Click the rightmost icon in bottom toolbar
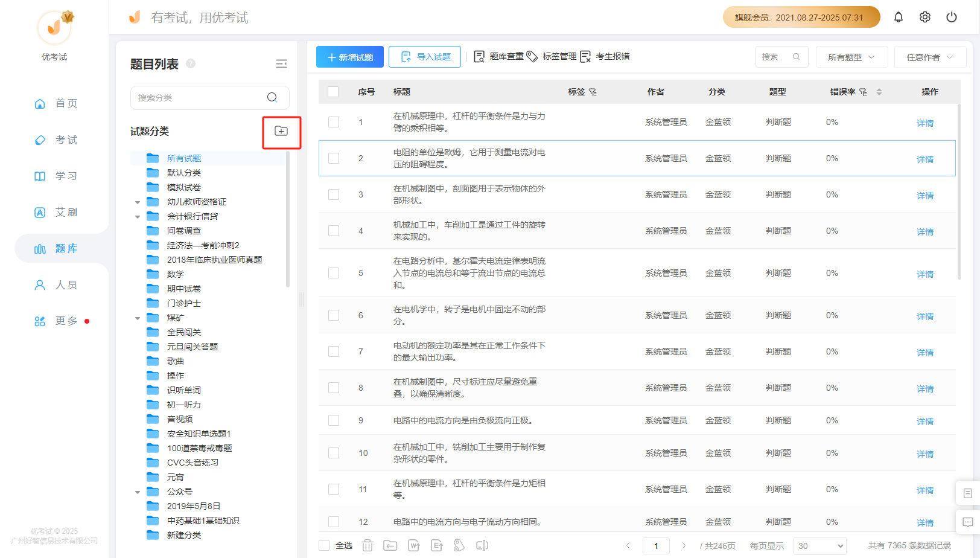Screen dimensions: 980x558 482,545
